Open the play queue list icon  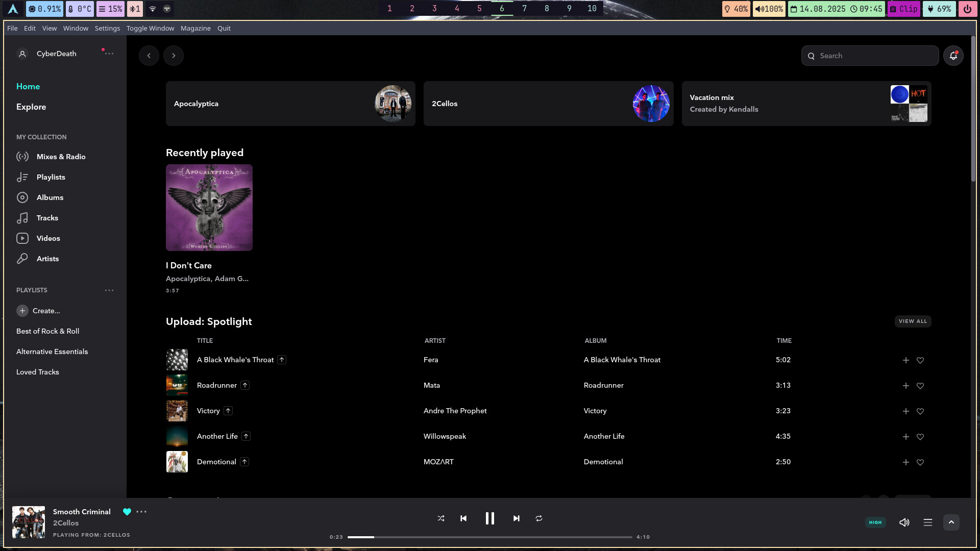(928, 522)
